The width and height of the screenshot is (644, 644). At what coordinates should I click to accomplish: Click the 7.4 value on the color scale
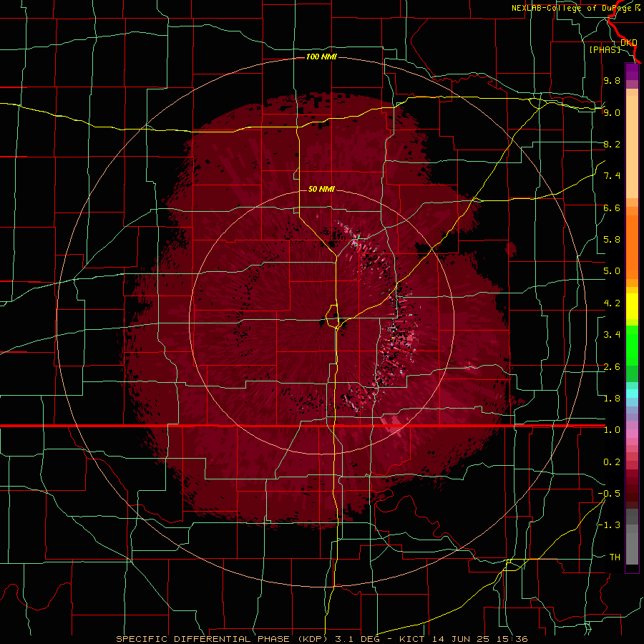[612, 176]
